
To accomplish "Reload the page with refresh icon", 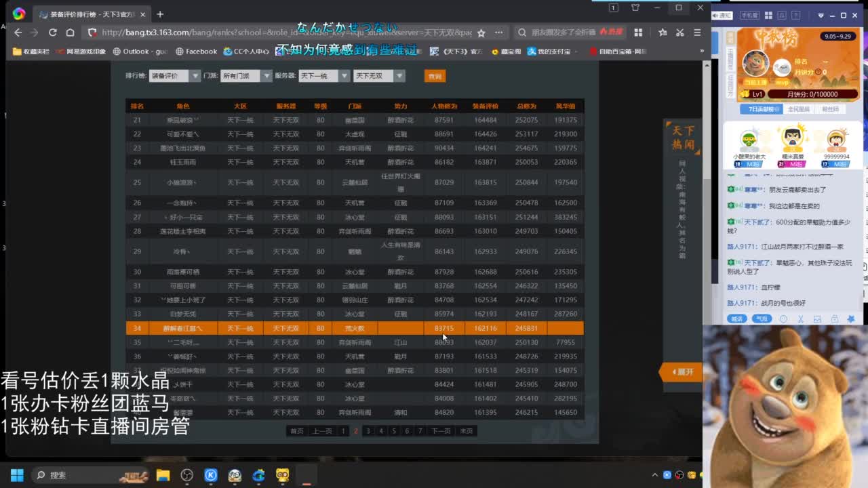I will [52, 33].
